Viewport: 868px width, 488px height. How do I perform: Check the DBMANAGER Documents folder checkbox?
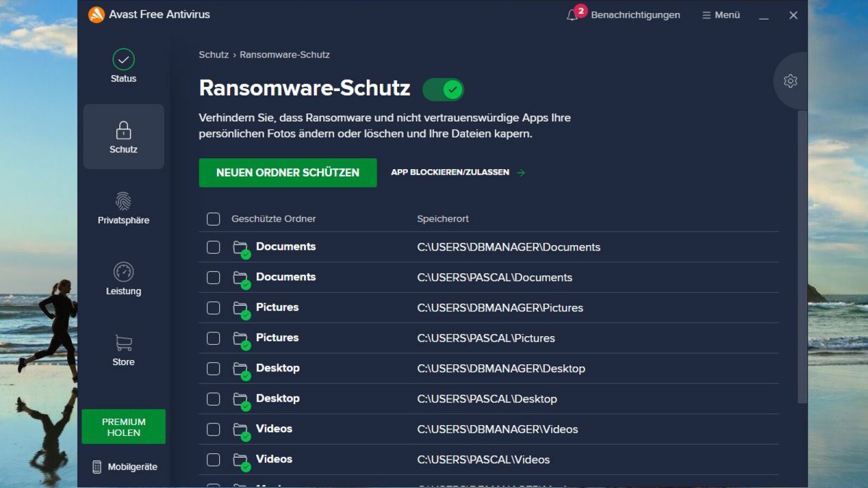tap(213, 247)
